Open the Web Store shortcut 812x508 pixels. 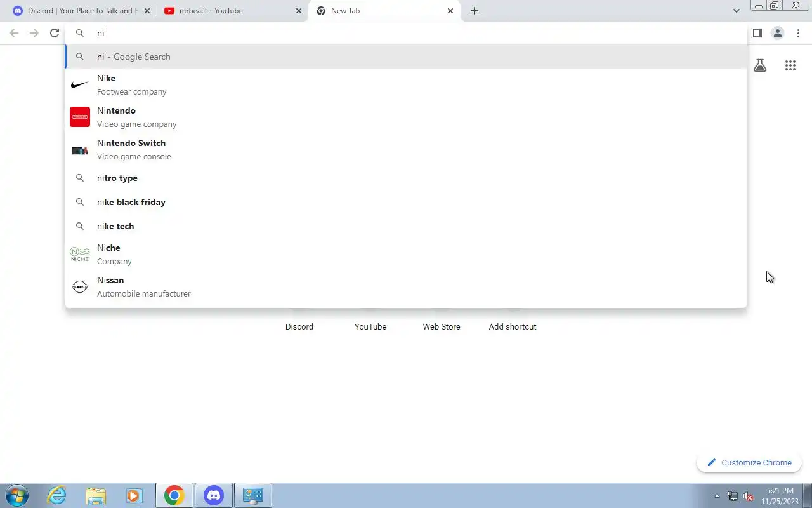pyautogui.click(x=442, y=326)
